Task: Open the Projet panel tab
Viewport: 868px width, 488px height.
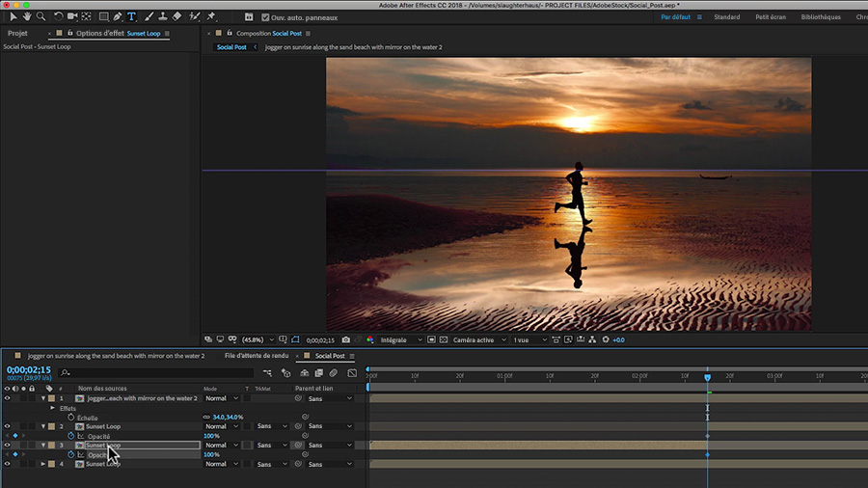Action: pos(17,33)
